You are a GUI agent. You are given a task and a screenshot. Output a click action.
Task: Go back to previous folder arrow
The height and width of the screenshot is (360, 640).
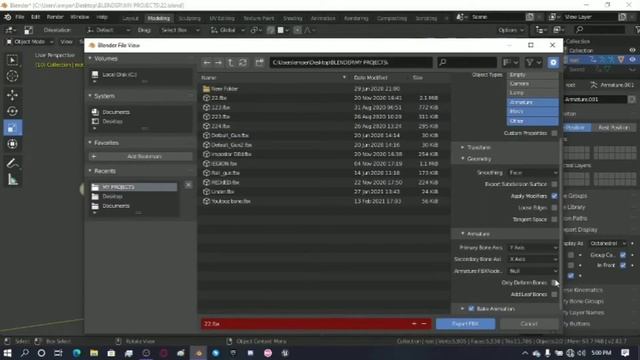click(207, 62)
